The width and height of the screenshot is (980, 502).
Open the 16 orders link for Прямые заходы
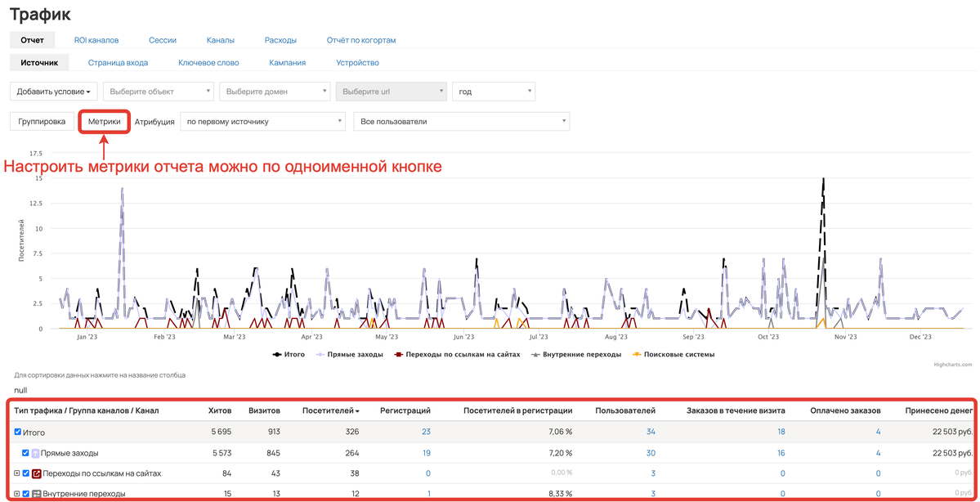781,453
